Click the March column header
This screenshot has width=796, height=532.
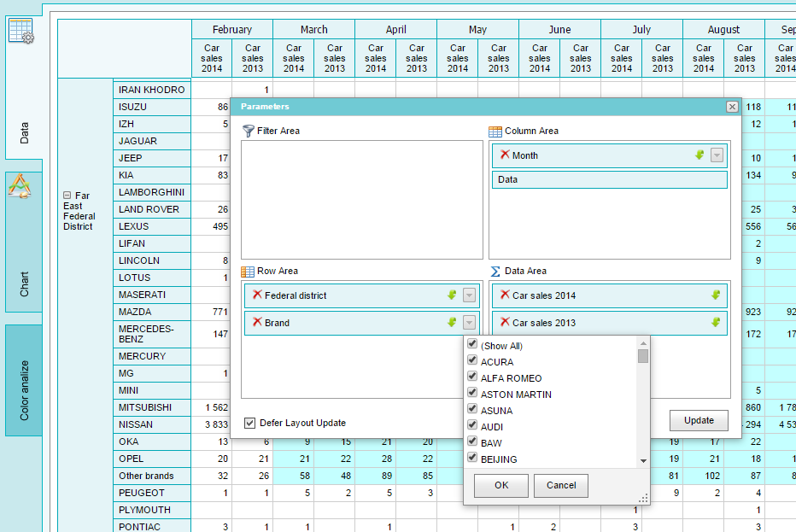pos(313,29)
